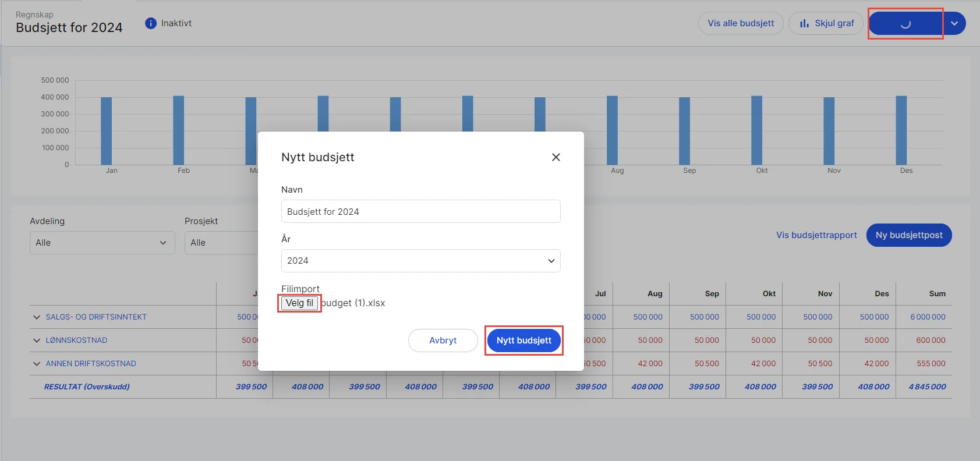The height and width of the screenshot is (461, 980).
Task: Expand the LØNNSKOSTNAD row chevron
Action: point(37,341)
